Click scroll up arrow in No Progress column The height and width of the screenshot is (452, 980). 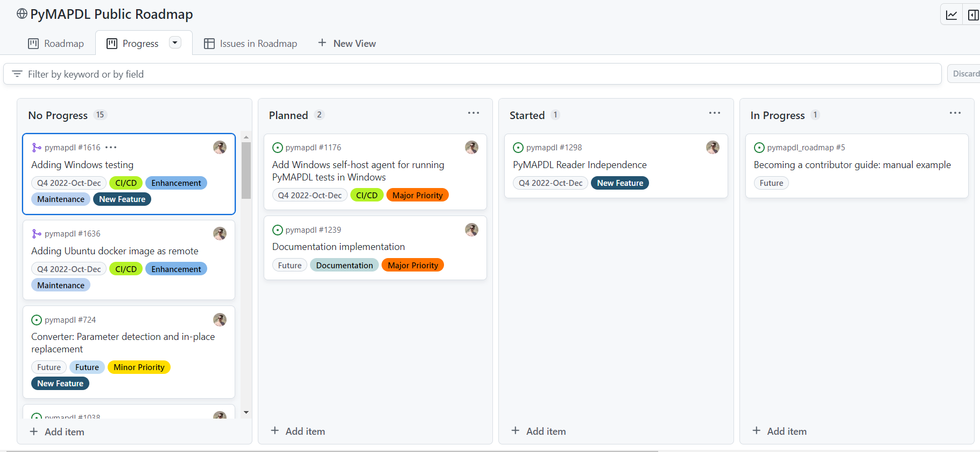[246, 137]
